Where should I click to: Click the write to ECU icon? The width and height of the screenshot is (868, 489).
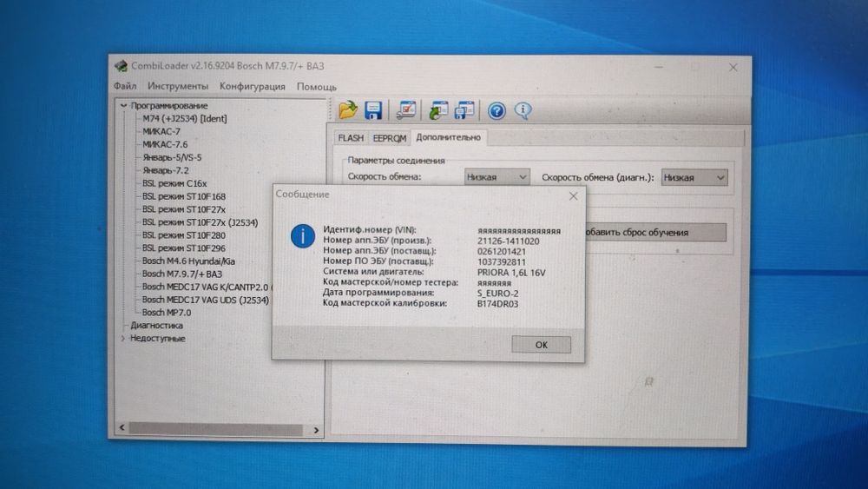click(x=464, y=110)
